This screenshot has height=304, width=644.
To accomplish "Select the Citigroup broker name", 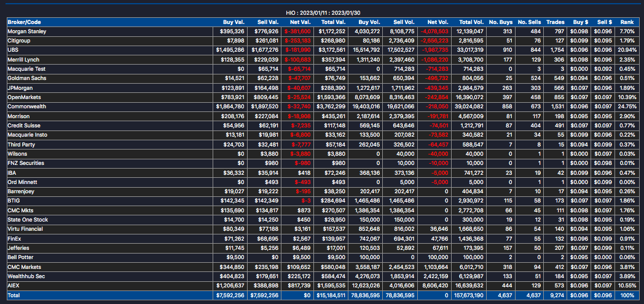I will pyautogui.click(x=19, y=41).
